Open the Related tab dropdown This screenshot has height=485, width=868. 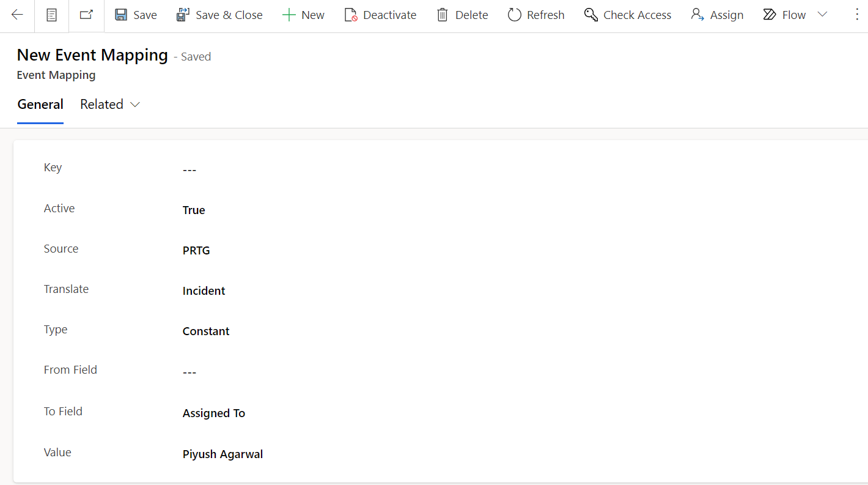point(110,105)
